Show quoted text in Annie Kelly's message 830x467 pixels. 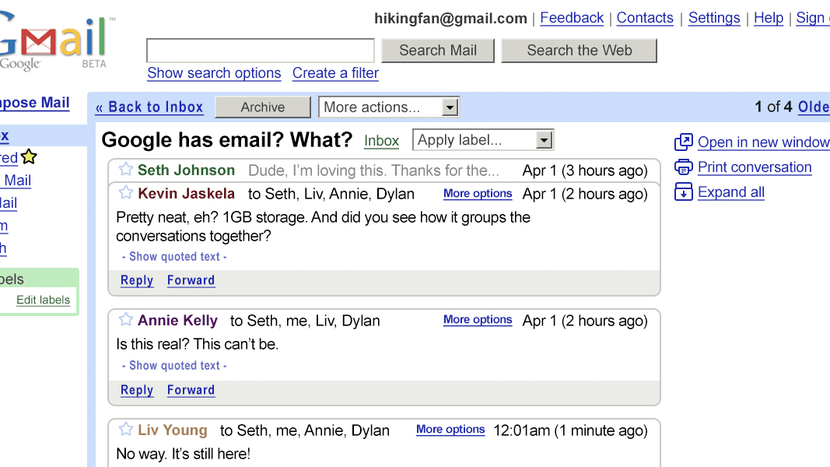click(174, 365)
